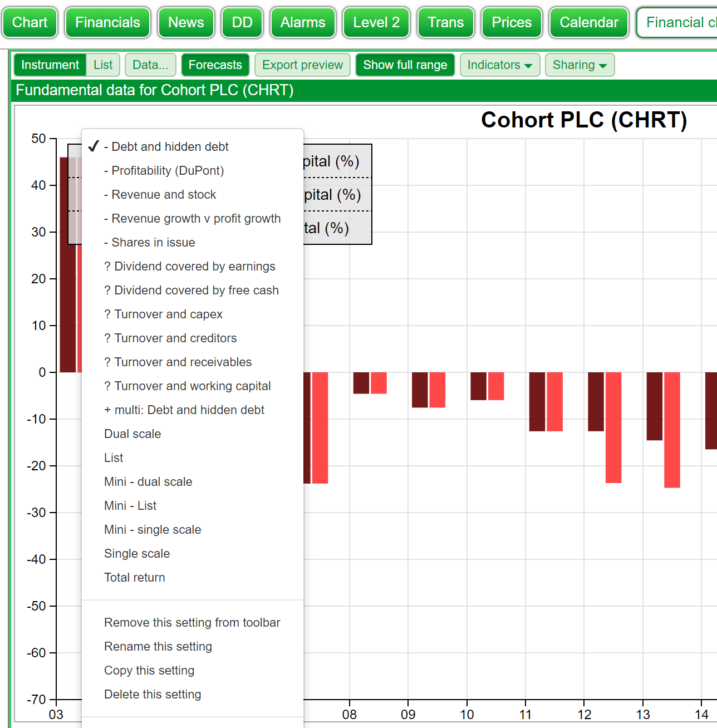Click the Cohort PLC (CHRT) chart title
The width and height of the screenshot is (717, 728).
pos(584,120)
